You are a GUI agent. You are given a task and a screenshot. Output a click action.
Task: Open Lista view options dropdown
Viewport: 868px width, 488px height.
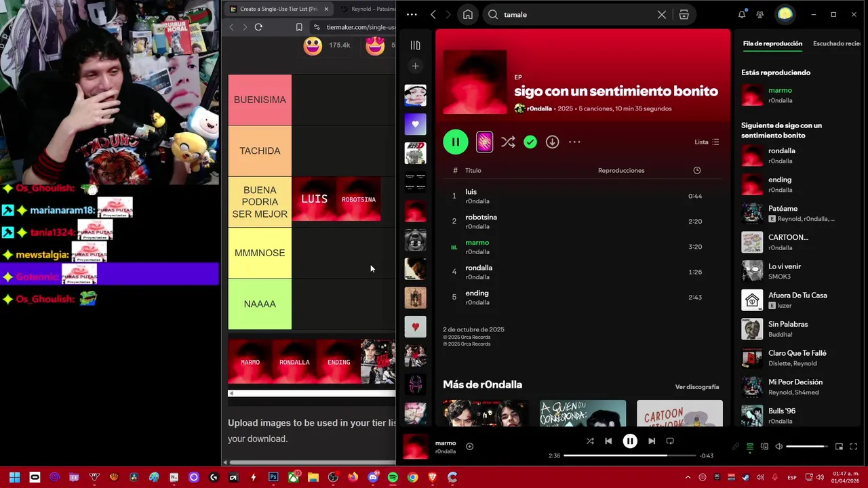pos(707,142)
